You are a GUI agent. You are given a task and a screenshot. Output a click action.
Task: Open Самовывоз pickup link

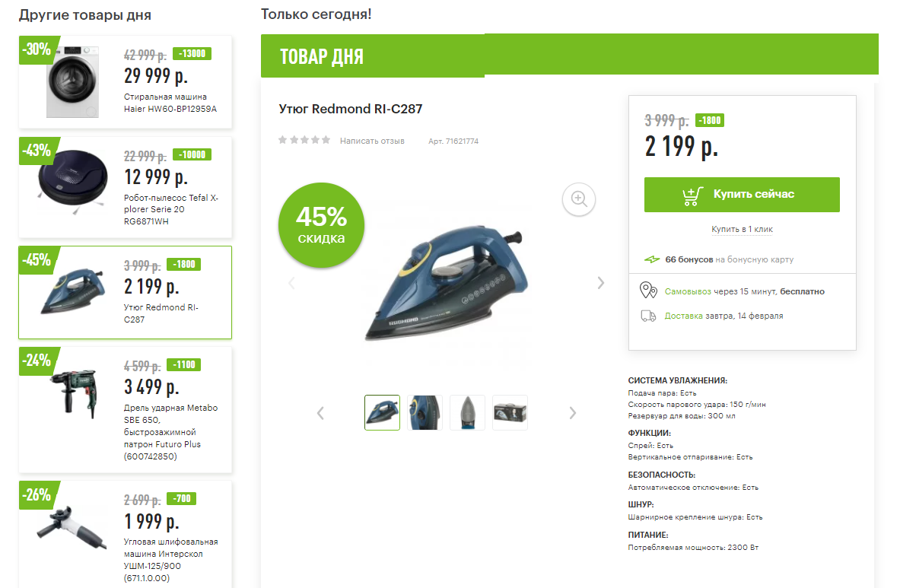tap(688, 291)
